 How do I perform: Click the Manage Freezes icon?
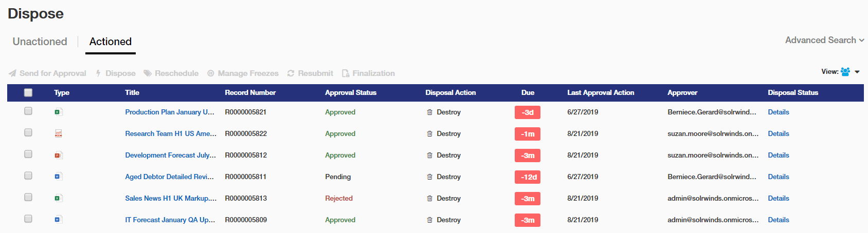[x=211, y=73]
